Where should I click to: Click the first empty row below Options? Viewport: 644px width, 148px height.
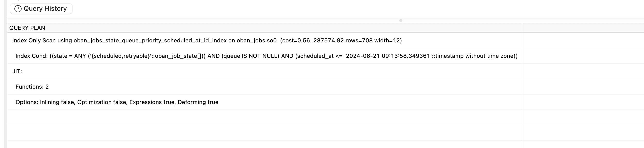click(265, 117)
